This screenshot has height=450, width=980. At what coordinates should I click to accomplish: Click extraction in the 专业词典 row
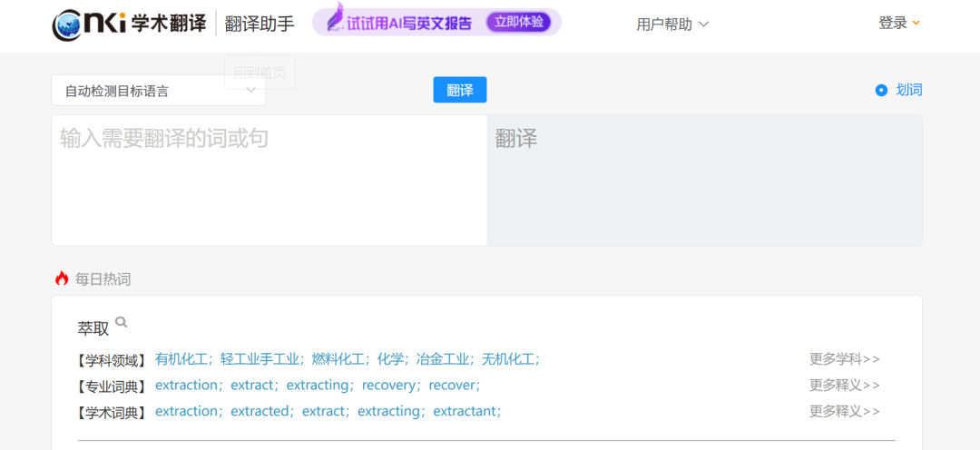pos(186,385)
